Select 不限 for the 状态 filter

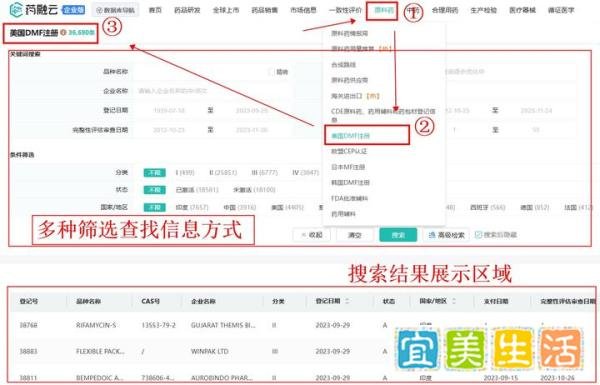(155, 190)
